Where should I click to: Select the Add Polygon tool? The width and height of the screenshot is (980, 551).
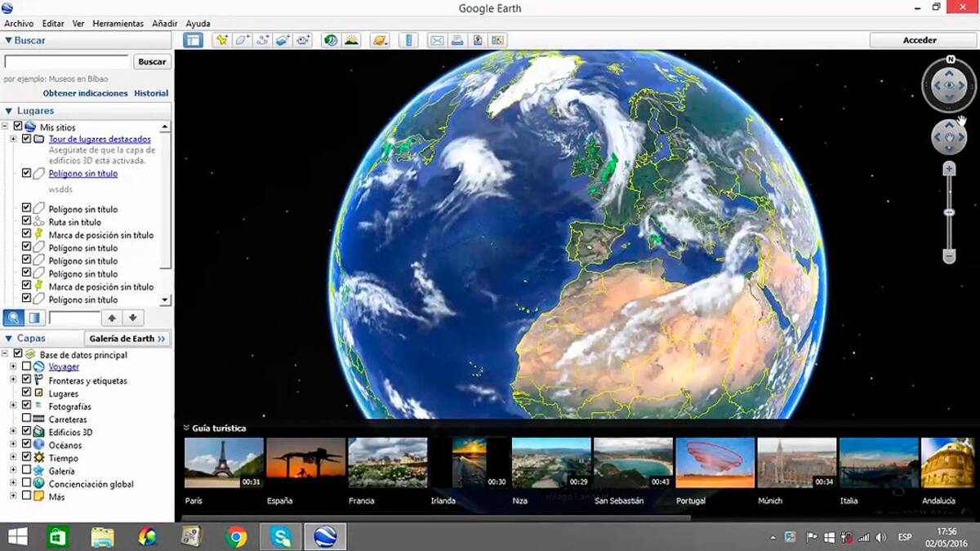[243, 40]
